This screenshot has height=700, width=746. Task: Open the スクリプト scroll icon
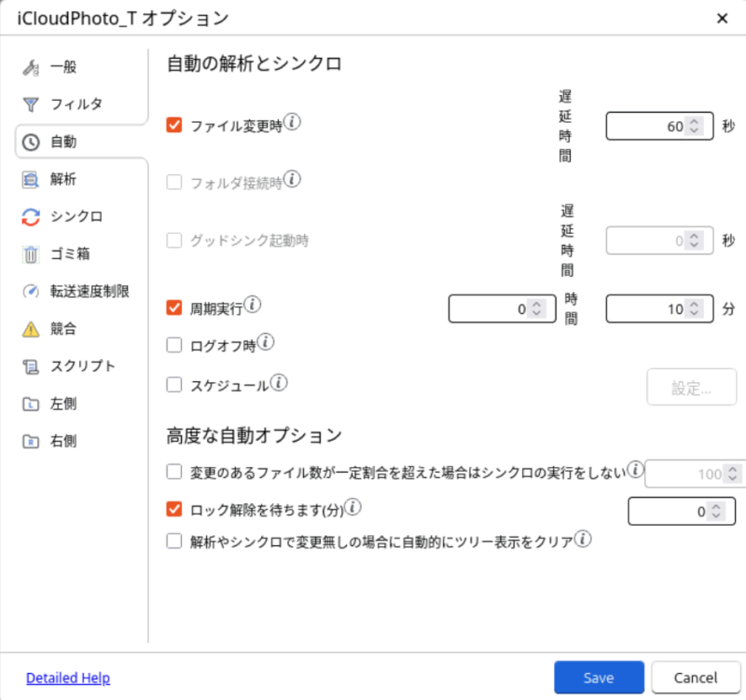[x=31, y=365]
